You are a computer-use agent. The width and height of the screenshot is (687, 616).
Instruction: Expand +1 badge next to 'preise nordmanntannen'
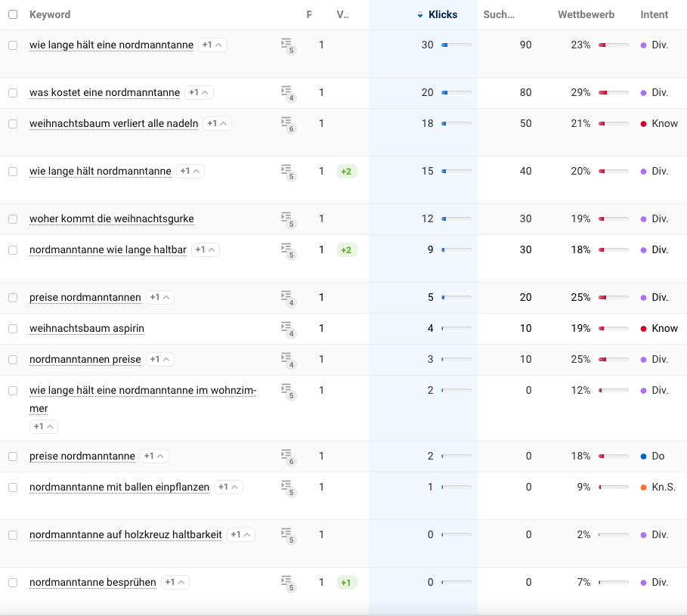pos(160,298)
